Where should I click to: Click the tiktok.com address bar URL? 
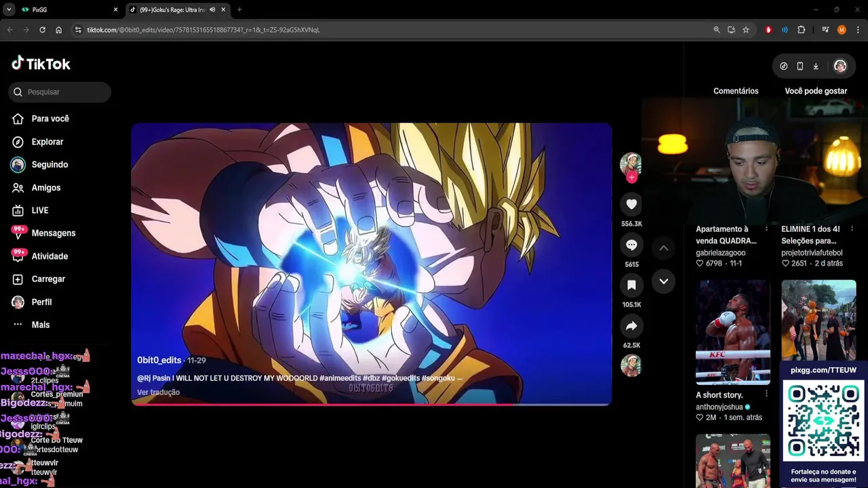point(203,30)
